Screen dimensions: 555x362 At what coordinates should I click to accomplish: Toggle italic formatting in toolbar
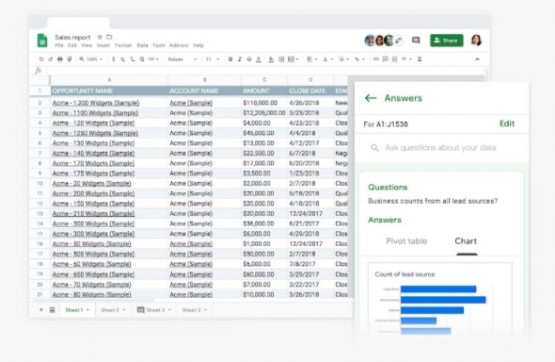coord(240,59)
